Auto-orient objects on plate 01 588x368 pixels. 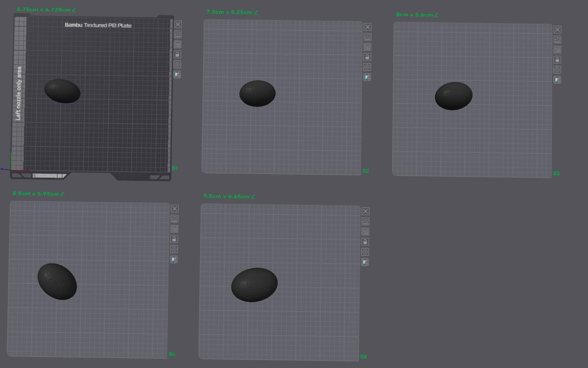click(177, 34)
